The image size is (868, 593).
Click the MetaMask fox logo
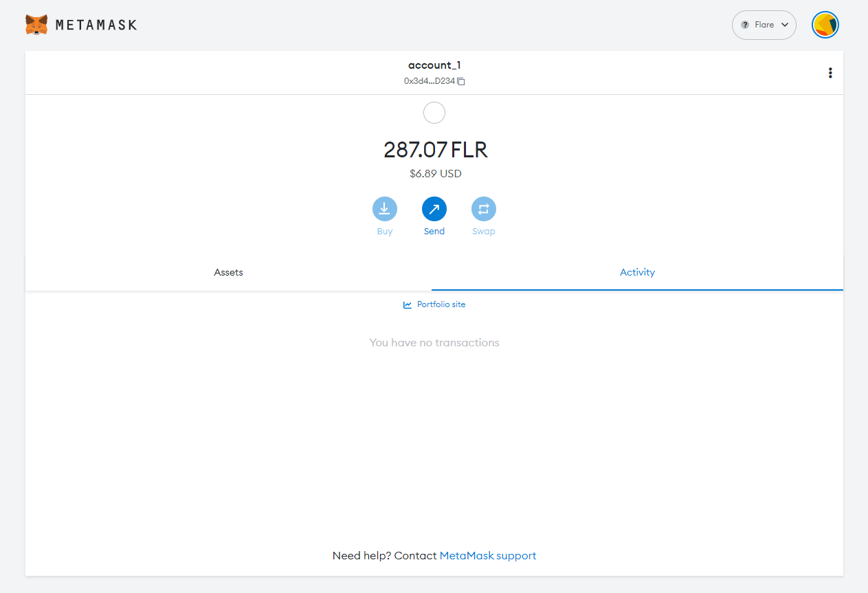pyautogui.click(x=36, y=25)
